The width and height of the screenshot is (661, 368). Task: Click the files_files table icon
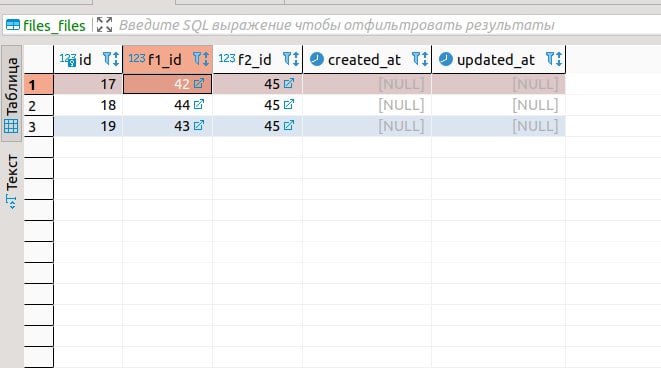[x=13, y=25]
